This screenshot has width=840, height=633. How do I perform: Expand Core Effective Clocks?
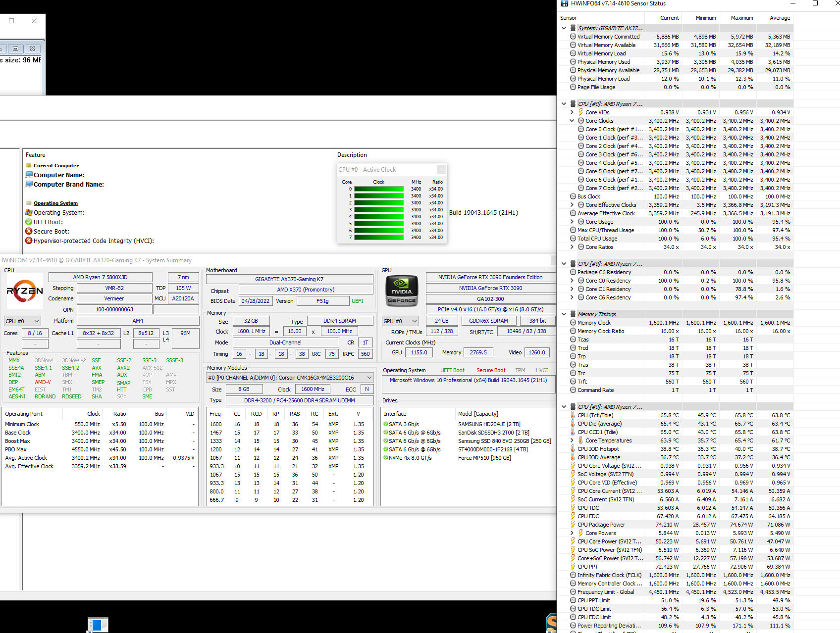click(x=572, y=205)
